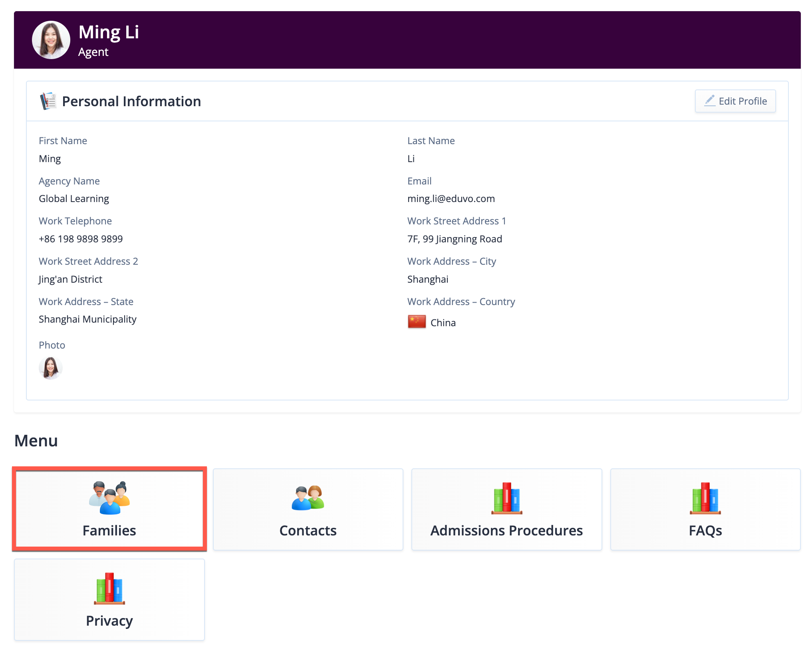Screen dimensions: 812x652
Task: Click the Privacy books icon
Action: pyautogui.click(x=109, y=588)
